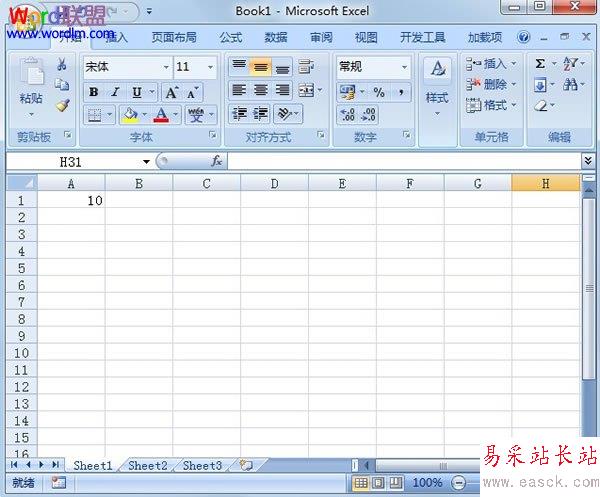Click the insert new worksheet tab
This screenshot has height=497, width=600.
246,465
